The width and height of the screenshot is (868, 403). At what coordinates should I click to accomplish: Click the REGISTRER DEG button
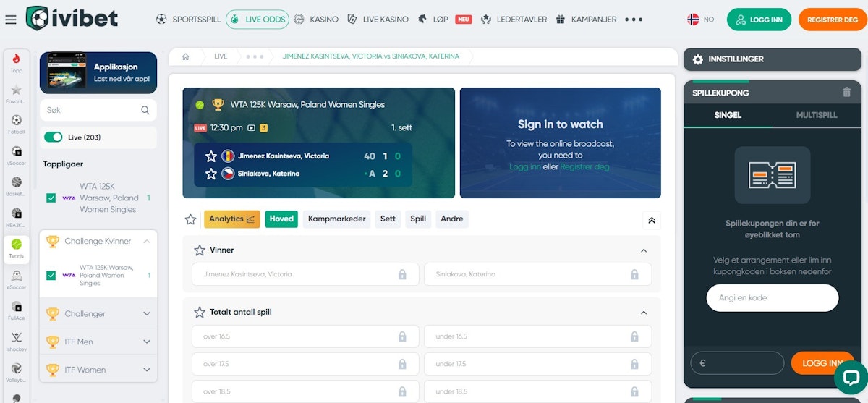[x=832, y=20]
